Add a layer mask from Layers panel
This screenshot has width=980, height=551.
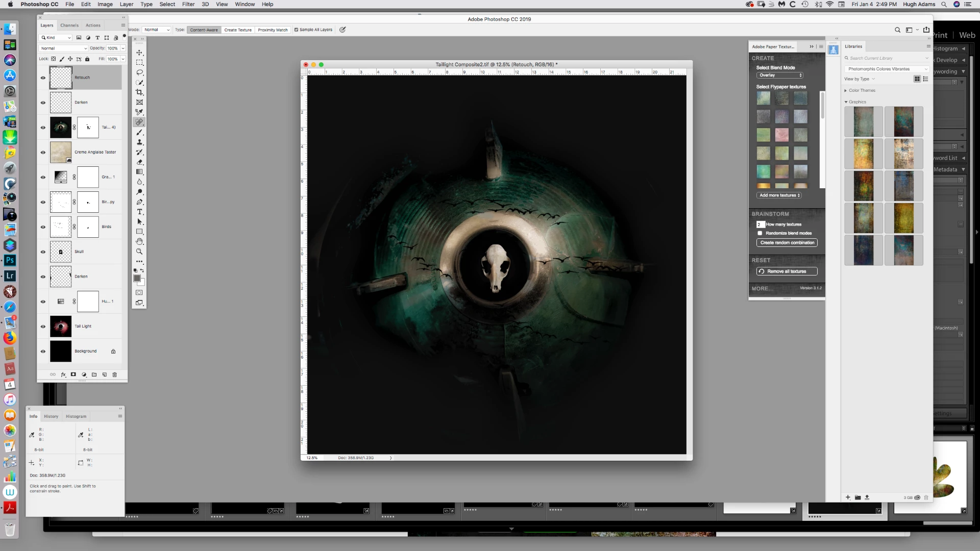point(73,374)
